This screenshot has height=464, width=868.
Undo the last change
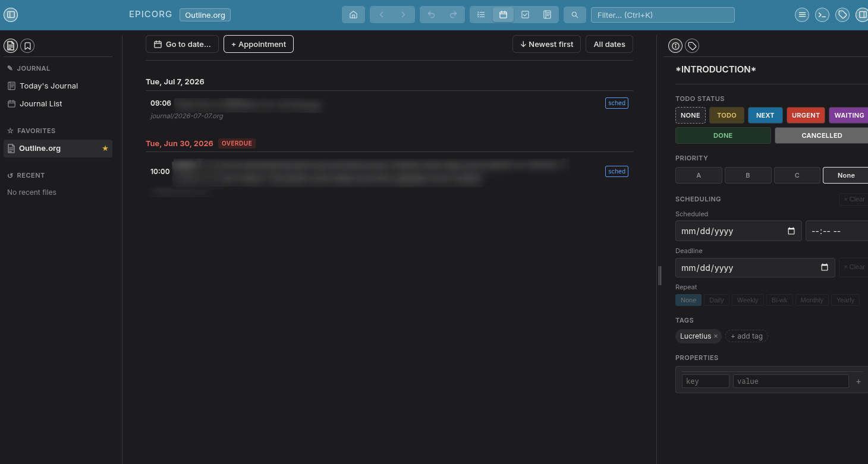point(431,15)
